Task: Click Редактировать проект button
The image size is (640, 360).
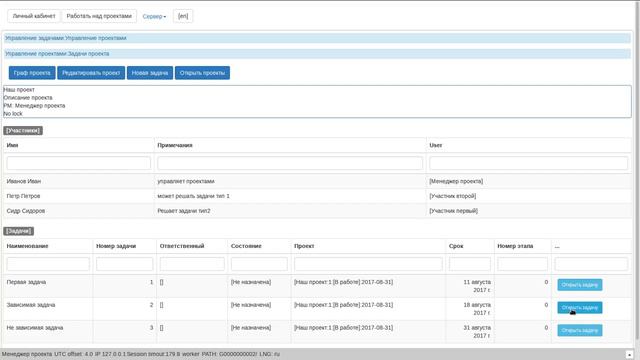Action: (91, 73)
